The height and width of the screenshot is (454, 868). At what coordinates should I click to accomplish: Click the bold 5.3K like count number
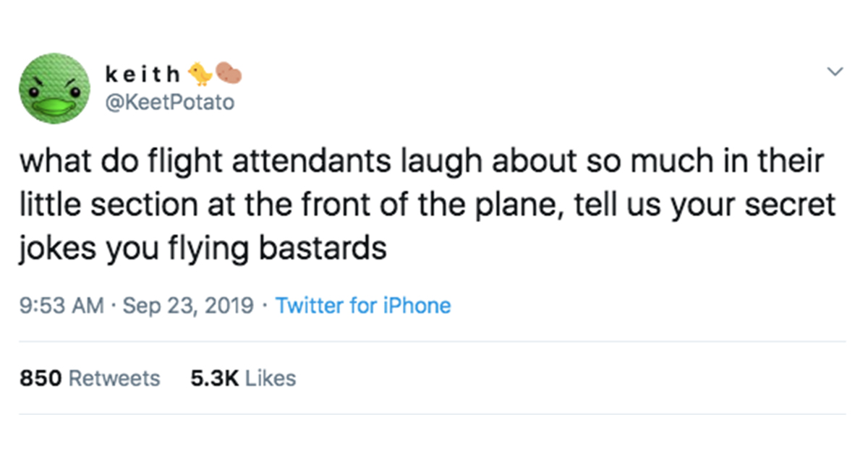[x=214, y=378]
